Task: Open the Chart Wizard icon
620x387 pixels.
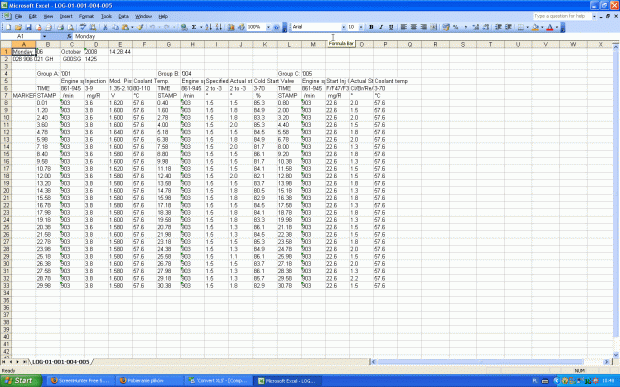Action: click(x=231, y=27)
